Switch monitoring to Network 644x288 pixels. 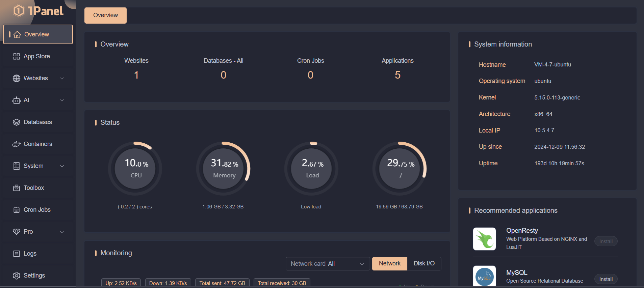click(390, 263)
